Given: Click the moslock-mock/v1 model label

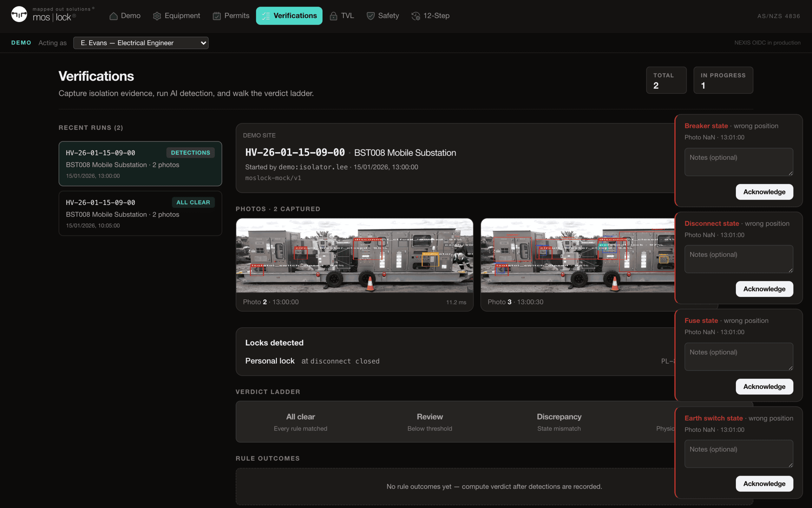Looking at the screenshot, I should [x=273, y=178].
